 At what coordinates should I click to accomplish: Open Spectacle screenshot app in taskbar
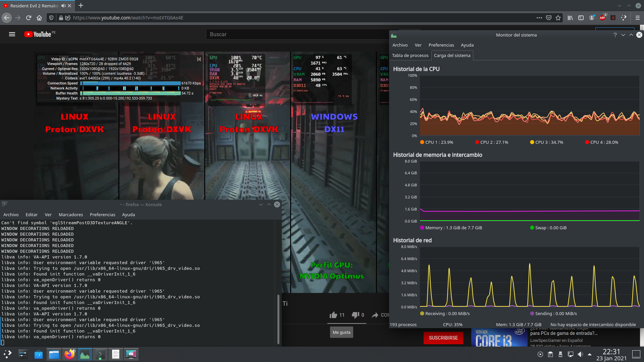click(131, 354)
